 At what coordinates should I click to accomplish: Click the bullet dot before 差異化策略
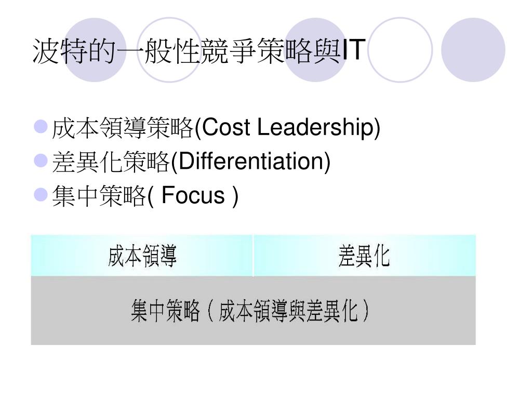[x=41, y=161]
